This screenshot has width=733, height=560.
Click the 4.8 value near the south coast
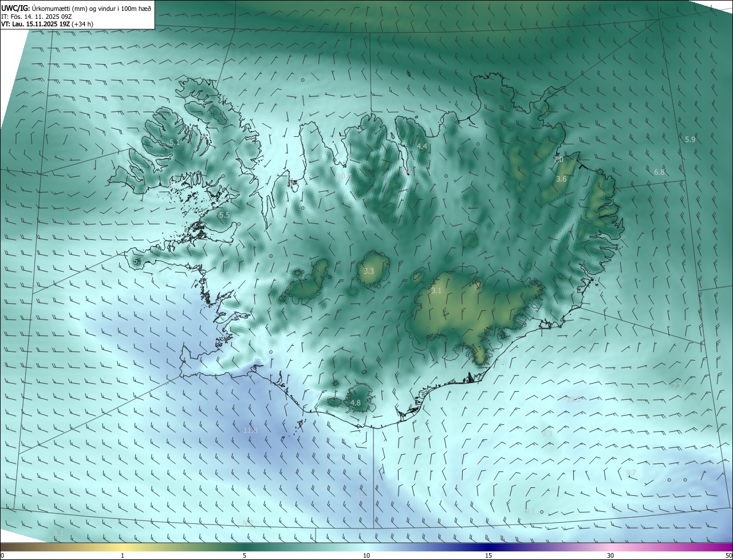[355, 403]
